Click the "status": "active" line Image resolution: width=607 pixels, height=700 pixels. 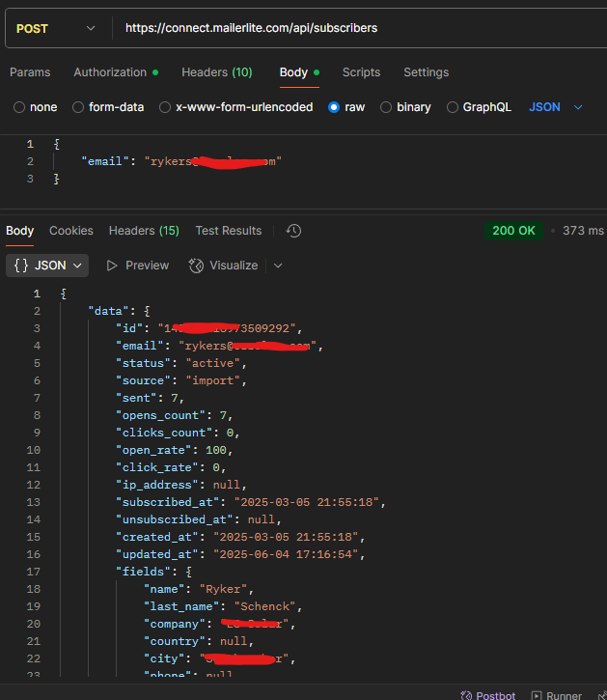tap(181, 363)
